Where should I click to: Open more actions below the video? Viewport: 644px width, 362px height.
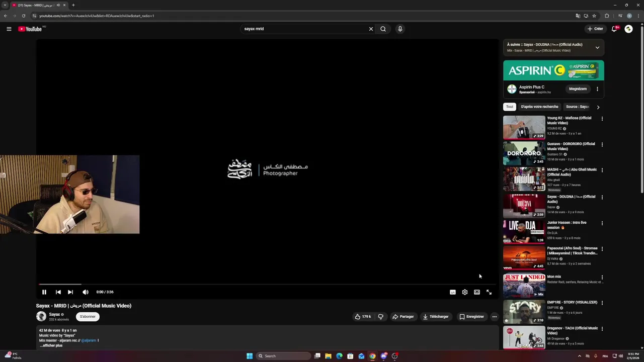[495, 317]
